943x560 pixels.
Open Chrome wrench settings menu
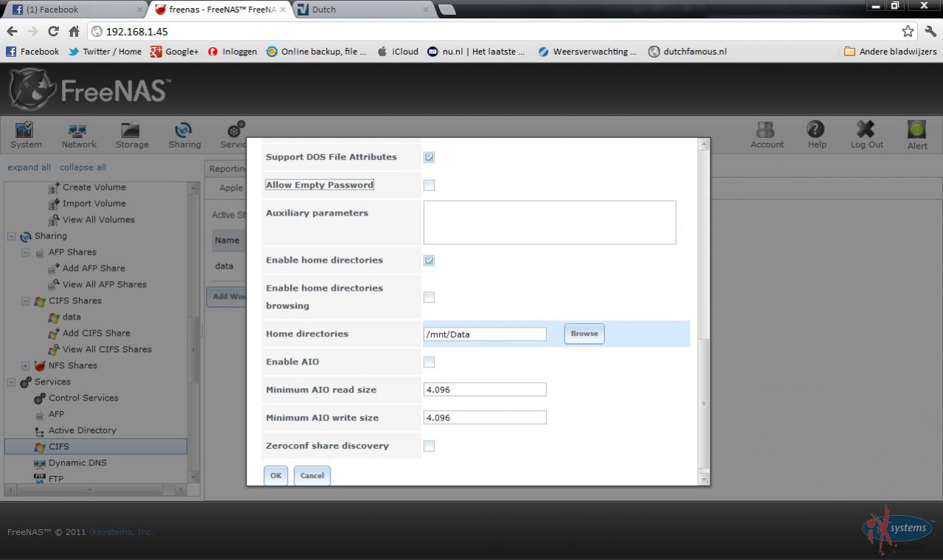point(930,31)
